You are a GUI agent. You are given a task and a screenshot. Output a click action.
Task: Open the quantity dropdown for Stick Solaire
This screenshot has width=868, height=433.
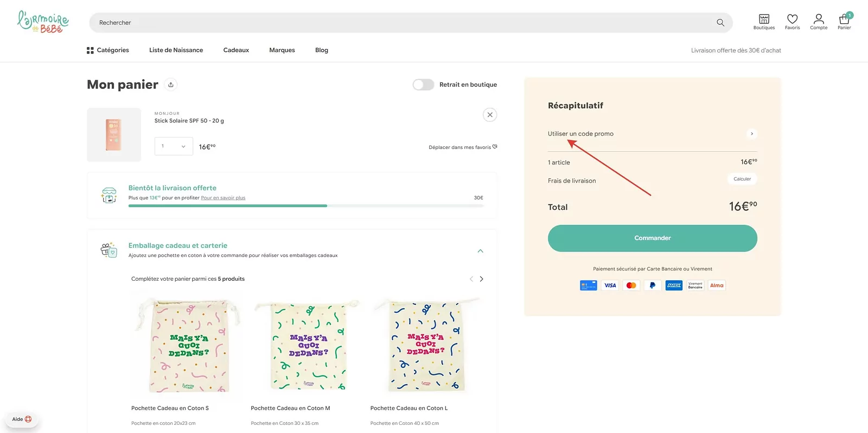tap(174, 146)
